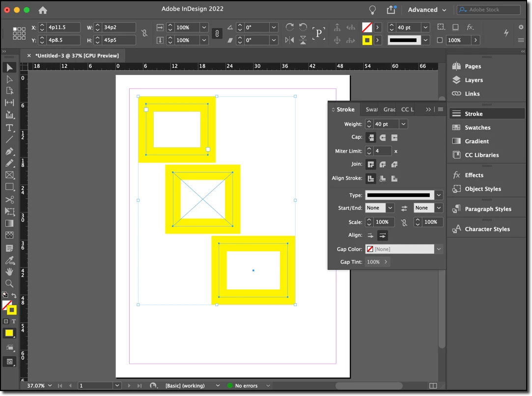Image resolution: width=532 pixels, height=396 pixels.
Task: Select the Note tool
Action: pos(9,248)
